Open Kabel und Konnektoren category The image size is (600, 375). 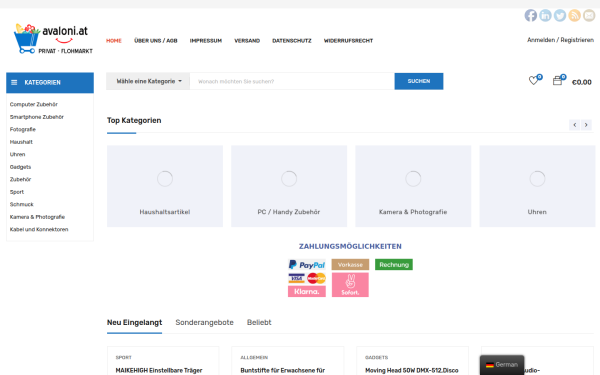click(x=39, y=229)
